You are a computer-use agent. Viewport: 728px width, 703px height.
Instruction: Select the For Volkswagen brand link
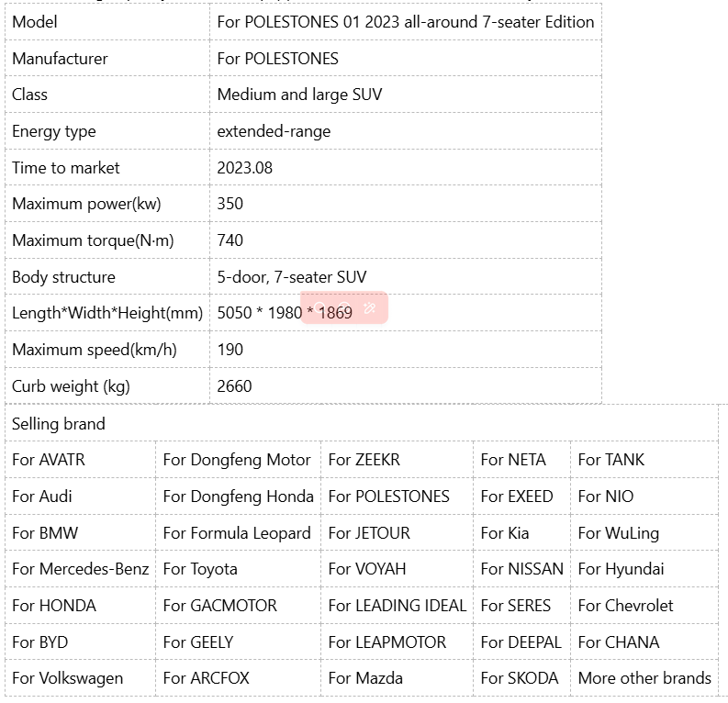click(x=67, y=679)
